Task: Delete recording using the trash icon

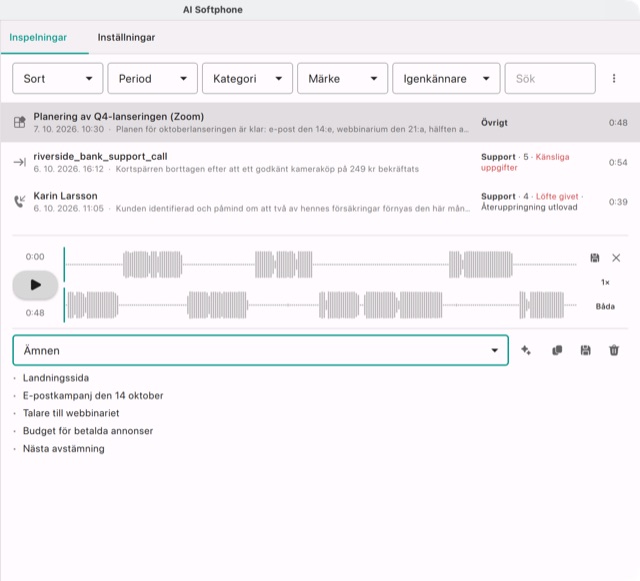Action: [x=614, y=350]
